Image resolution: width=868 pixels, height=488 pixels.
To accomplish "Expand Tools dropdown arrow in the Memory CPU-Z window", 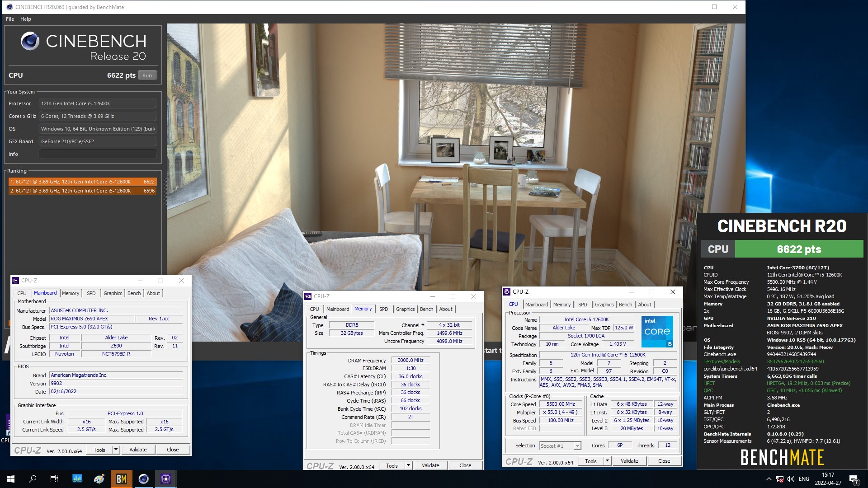I will [x=408, y=466].
